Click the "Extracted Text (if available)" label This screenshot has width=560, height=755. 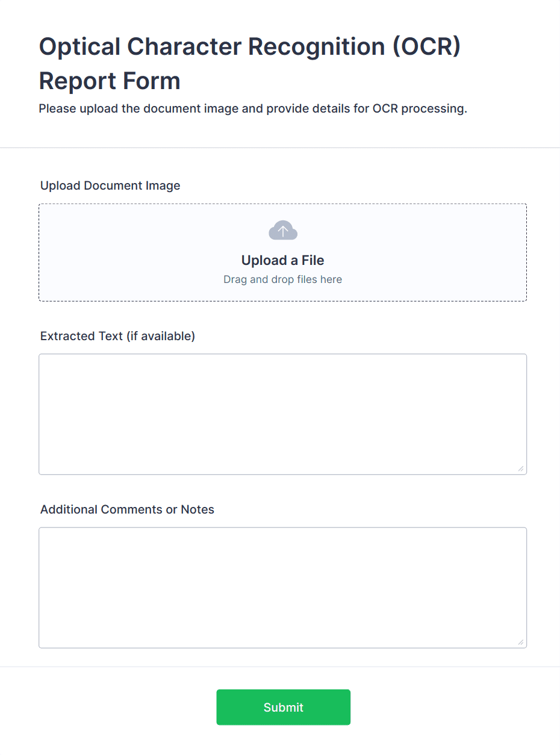point(117,336)
